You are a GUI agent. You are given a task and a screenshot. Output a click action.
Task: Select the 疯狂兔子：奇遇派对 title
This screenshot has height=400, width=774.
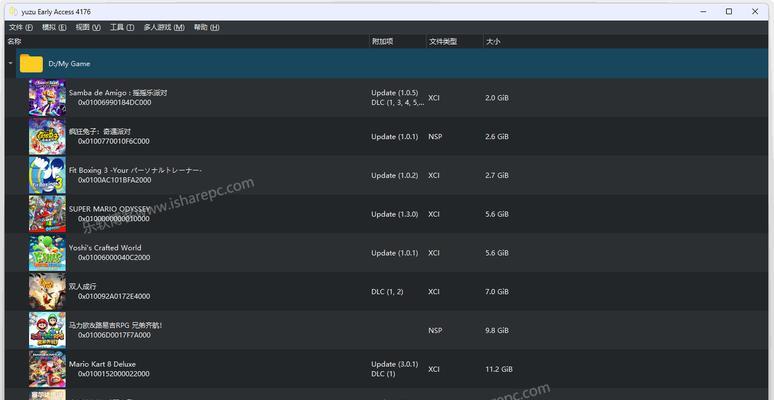[100, 131]
